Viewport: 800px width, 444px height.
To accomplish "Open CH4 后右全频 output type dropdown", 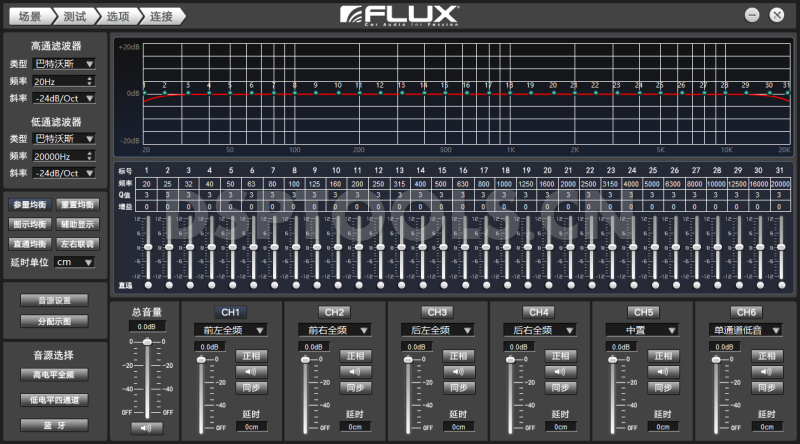I will pos(540,331).
